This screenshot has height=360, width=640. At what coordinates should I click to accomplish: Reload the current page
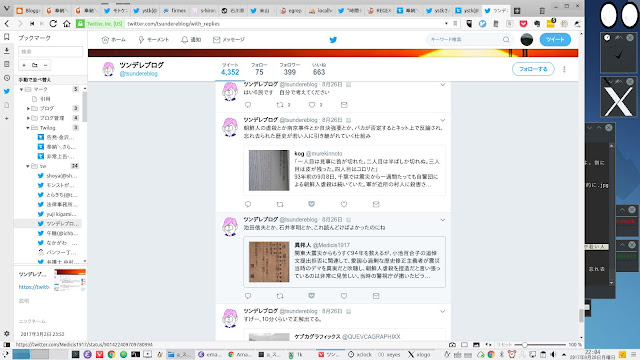53,24
